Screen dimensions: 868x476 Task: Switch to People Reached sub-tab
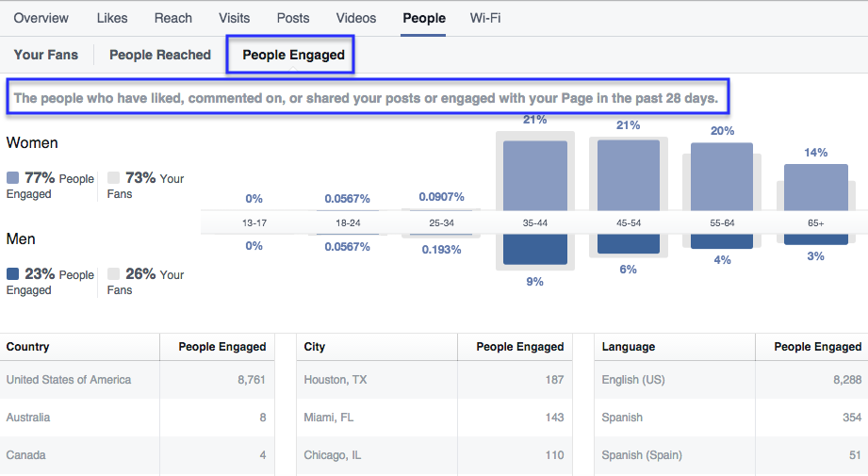[x=160, y=55]
